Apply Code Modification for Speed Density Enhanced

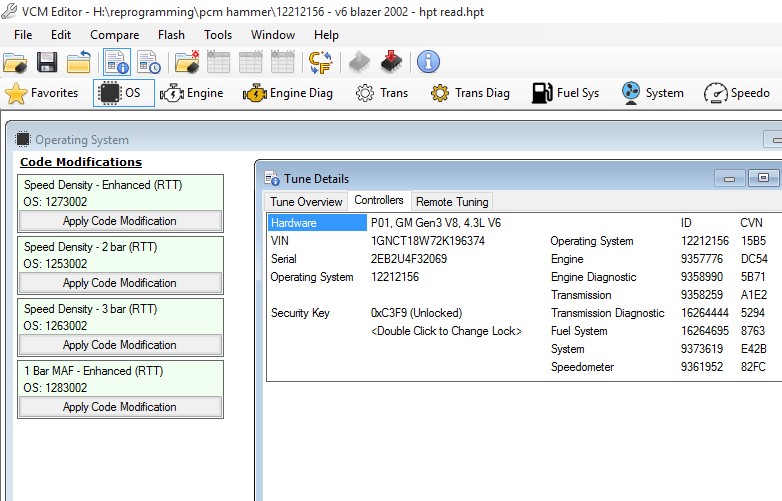tap(120, 221)
